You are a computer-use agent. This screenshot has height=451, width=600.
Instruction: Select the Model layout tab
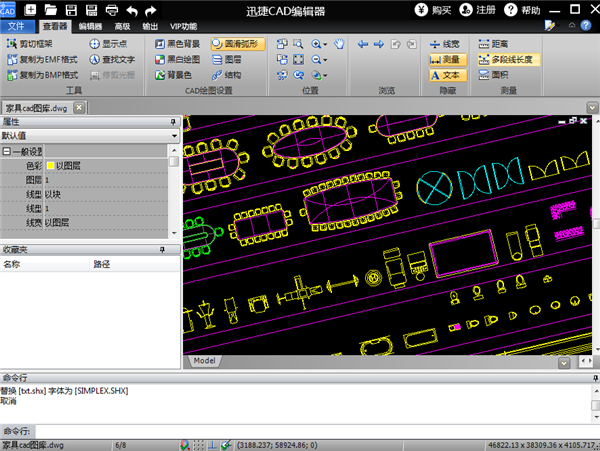coord(204,361)
